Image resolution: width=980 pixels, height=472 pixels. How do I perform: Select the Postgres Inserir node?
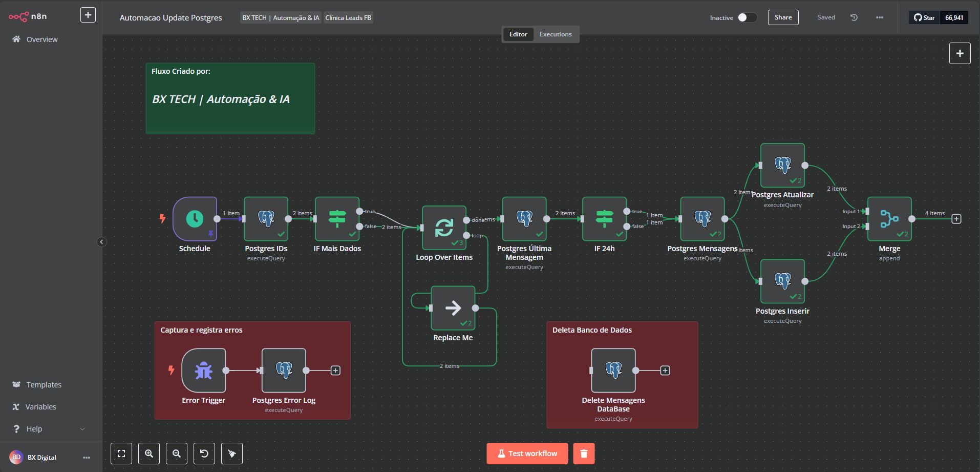coord(782,281)
